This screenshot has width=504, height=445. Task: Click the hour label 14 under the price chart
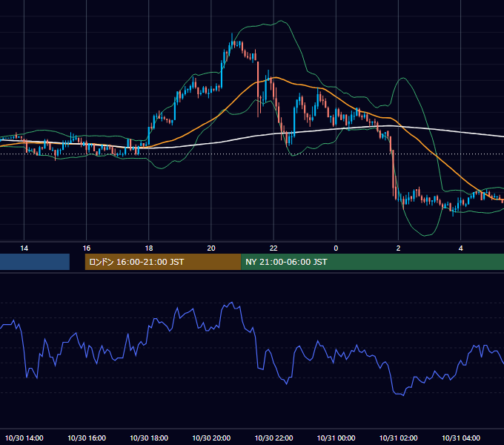(24, 248)
